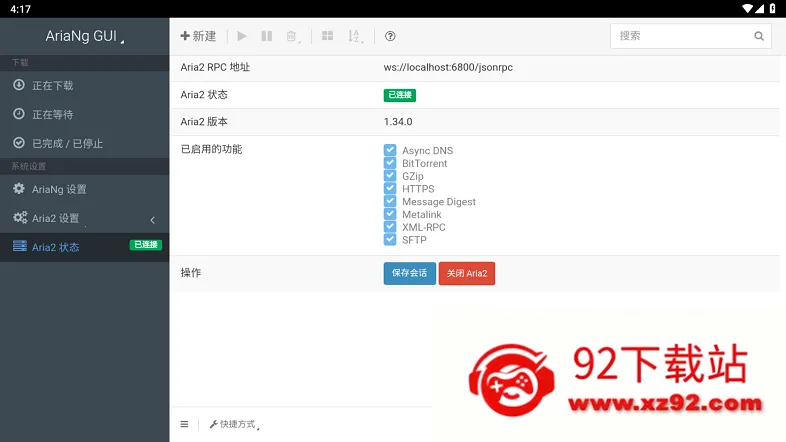The image size is (786, 442).
Task: Select Aria2 状态 sidebar item
Action: [x=84, y=247]
